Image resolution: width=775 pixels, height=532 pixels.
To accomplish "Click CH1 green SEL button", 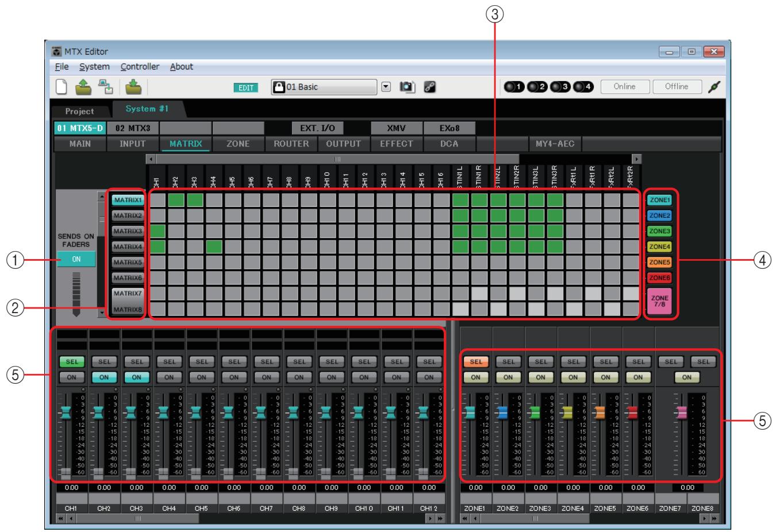I will click(72, 362).
